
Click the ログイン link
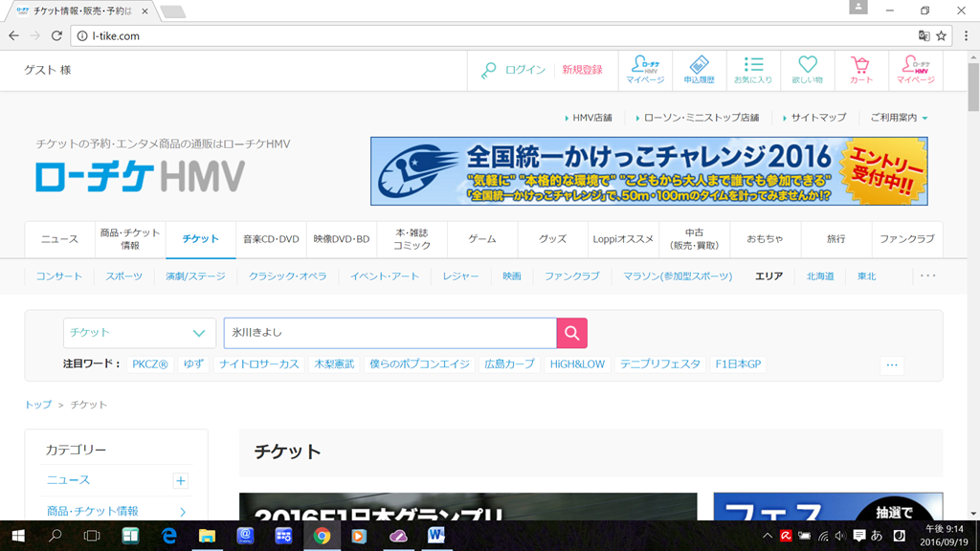coord(525,70)
